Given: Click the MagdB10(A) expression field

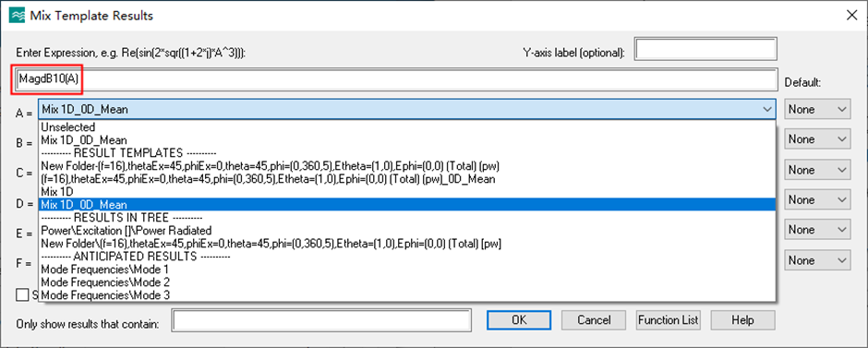Looking at the screenshot, I should point(396,79).
